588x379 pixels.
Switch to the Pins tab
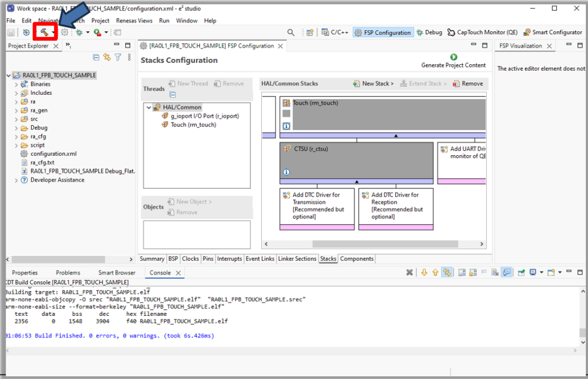coord(208,259)
